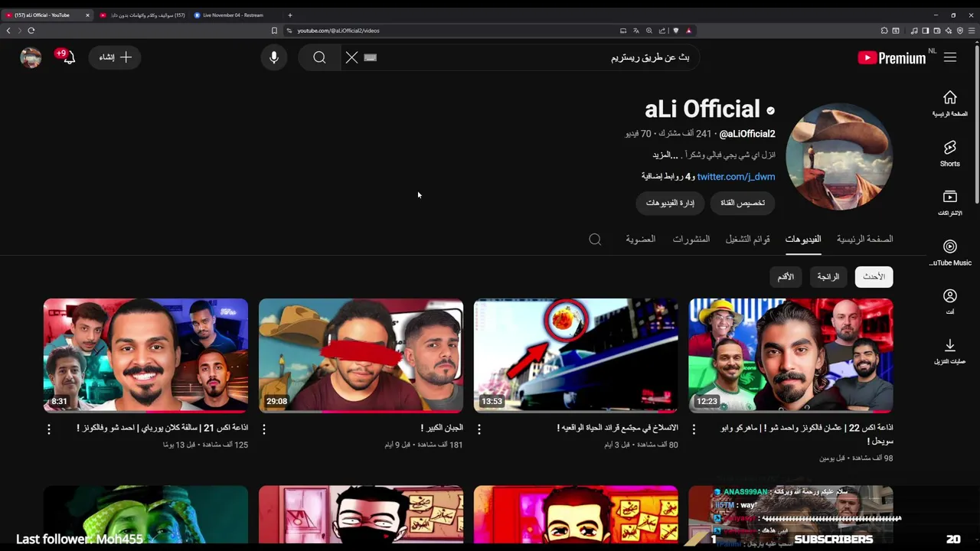Clear search text with X icon
This screenshot has height=551, width=980.
coord(351,57)
